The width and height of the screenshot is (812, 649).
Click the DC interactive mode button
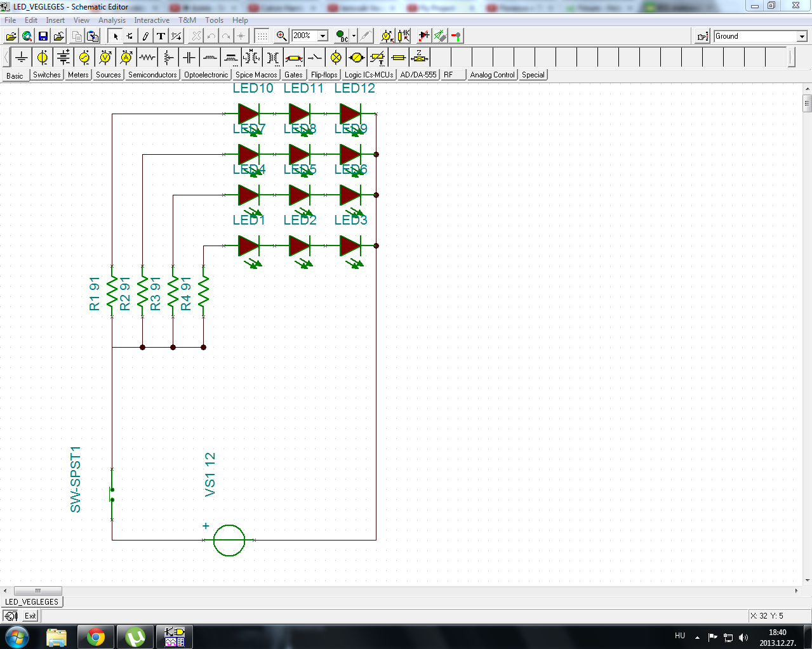[342, 36]
